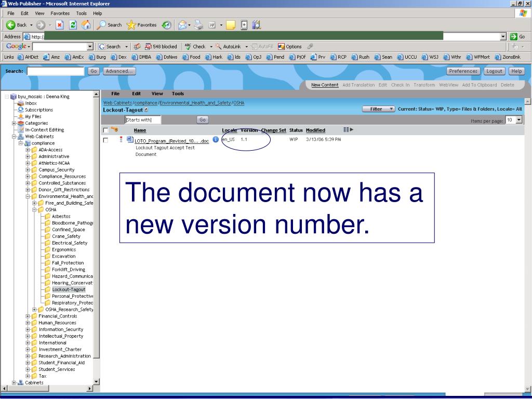Screen dimensions: 532x399
Task: Click the Starts with filter field
Action: click(143, 119)
